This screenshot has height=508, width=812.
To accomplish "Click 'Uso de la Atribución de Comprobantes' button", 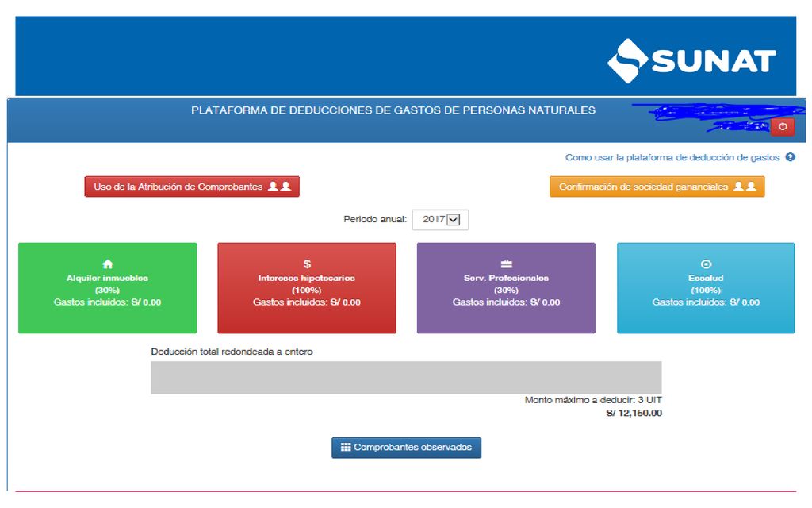I will (192, 187).
